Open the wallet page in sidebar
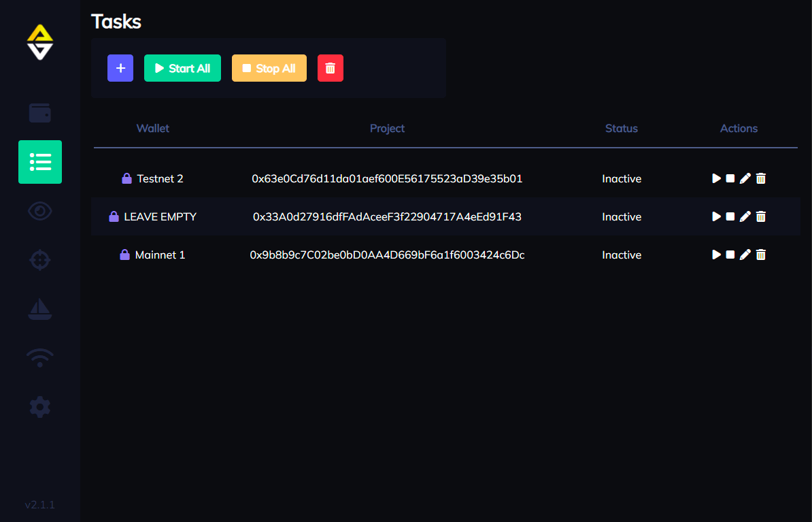This screenshot has height=522, width=812. pyautogui.click(x=40, y=113)
